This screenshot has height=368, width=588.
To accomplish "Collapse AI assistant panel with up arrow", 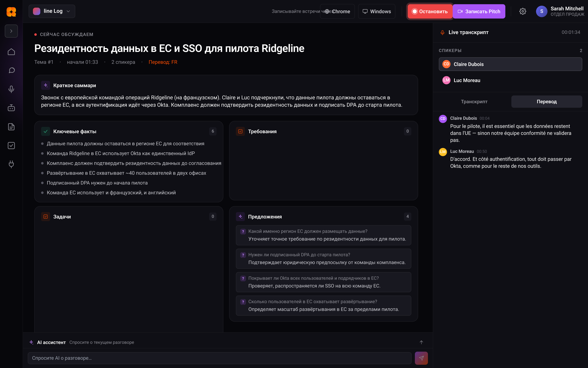I will pos(421,342).
